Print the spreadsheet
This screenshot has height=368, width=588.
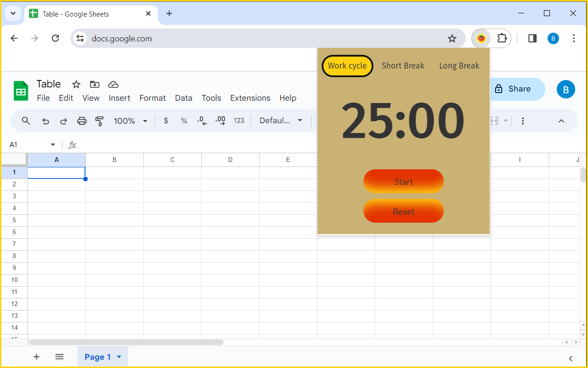click(x=82, y=121)
